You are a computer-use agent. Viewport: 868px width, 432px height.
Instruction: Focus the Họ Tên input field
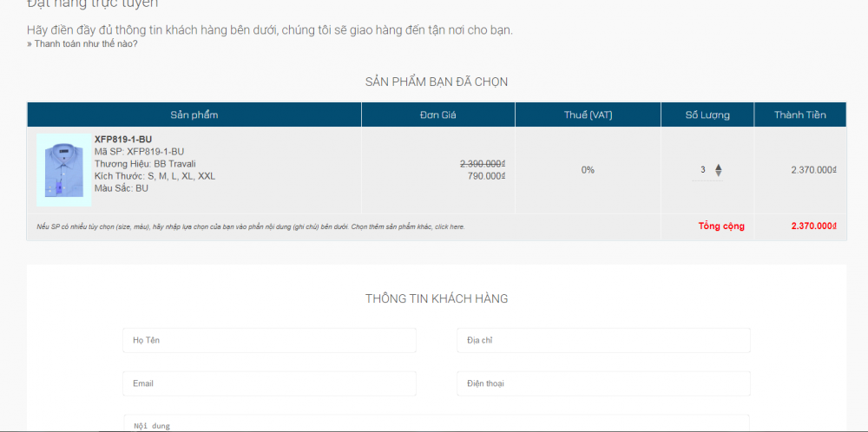click(269, 340)
